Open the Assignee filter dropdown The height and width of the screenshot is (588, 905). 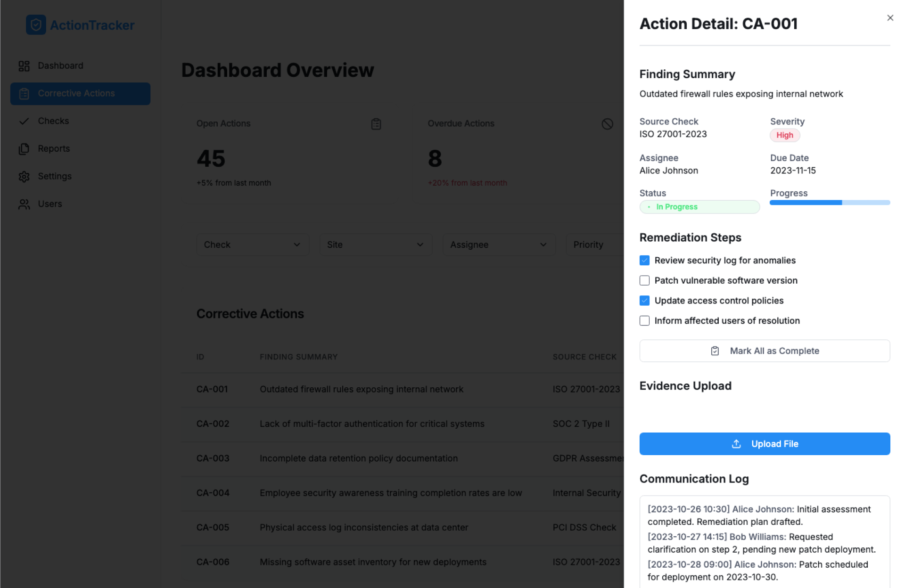click(498, 245)
